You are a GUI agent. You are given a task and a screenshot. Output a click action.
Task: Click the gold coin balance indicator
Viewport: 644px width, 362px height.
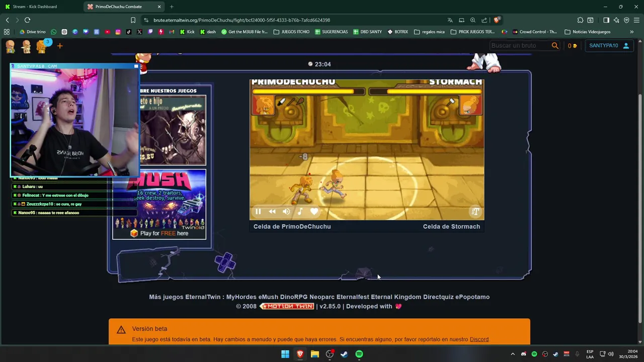click(x=572, y=46)
